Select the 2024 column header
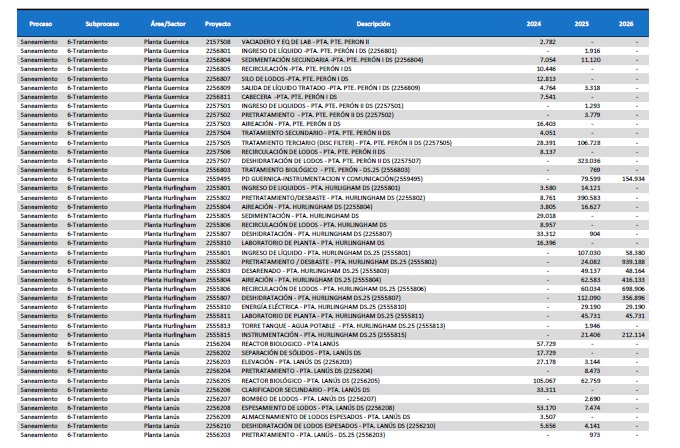Image resolution: width=680 pixels, height=448 pixels. pyautogui.click(x=533, y=22)
